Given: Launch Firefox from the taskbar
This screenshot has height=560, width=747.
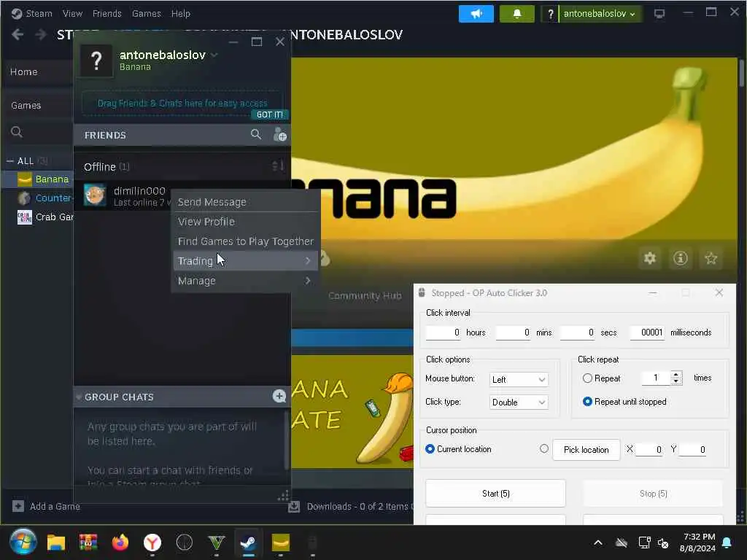Looking at the screenshot, I should [x=120, y=542].
